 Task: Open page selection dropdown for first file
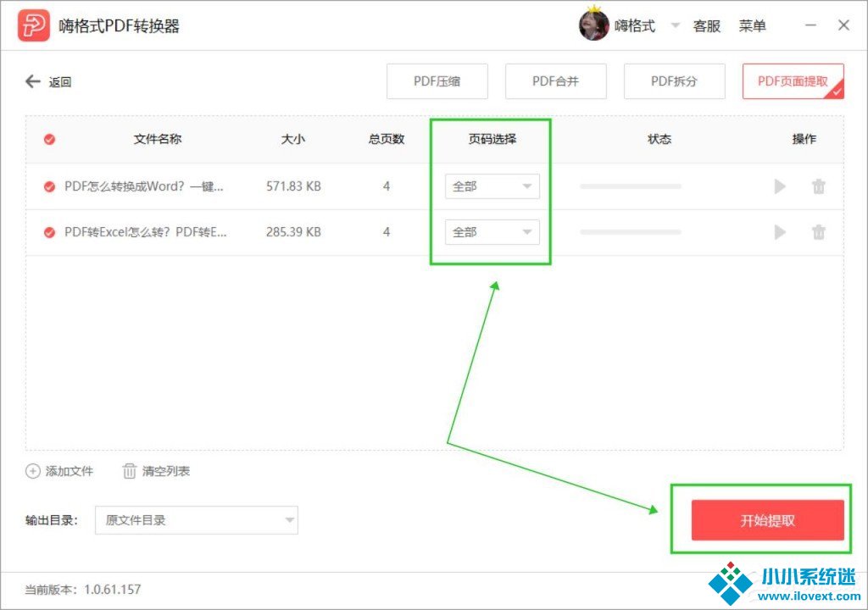tap(492, 186)
